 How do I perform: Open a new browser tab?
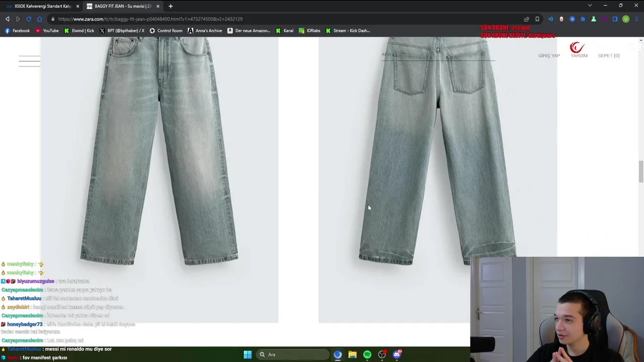click(x=171, y=6)
